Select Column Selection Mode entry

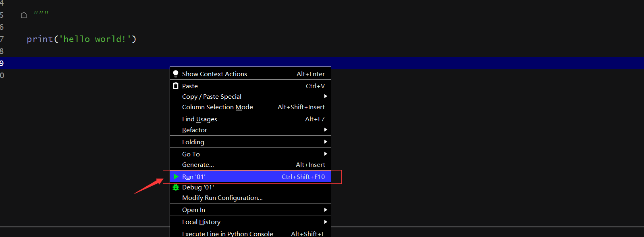point(250,107)
